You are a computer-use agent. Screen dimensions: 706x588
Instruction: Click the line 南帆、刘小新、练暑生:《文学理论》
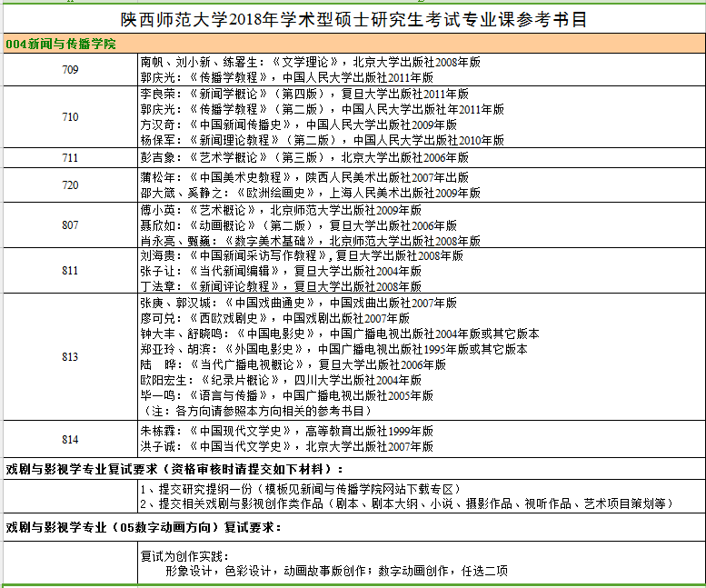[x=310, y=62]
